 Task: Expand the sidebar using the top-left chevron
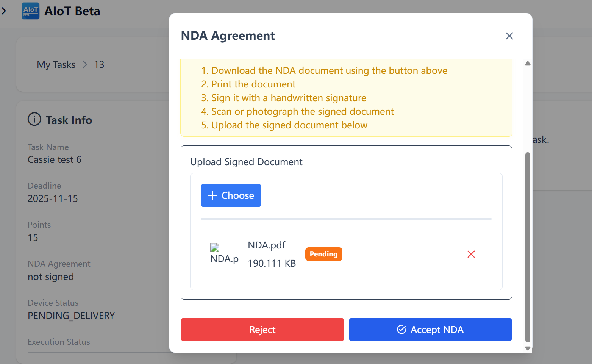pyautogui.click(x=4, y=11)
